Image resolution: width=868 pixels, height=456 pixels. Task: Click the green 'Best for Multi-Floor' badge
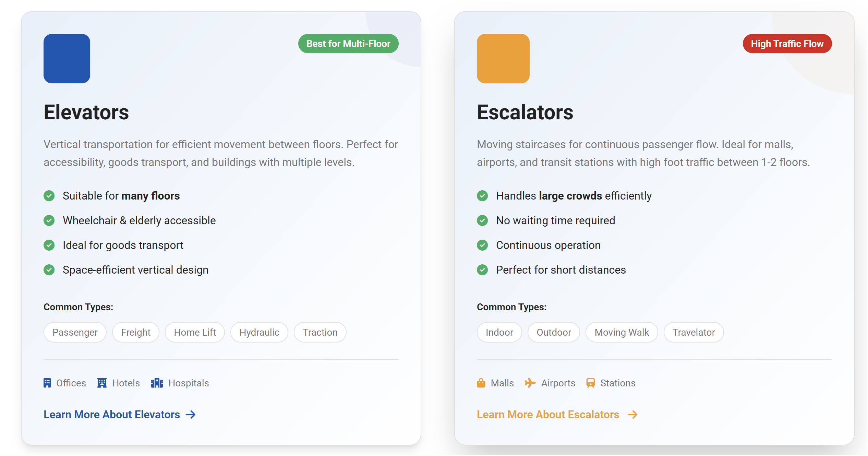click(x=348, y=44)
